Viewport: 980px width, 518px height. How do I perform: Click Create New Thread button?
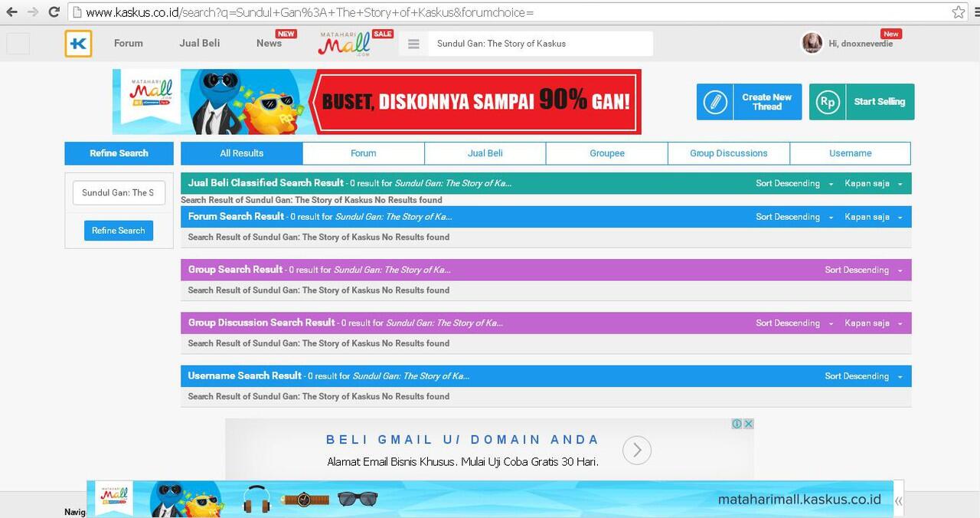point(749,102)
